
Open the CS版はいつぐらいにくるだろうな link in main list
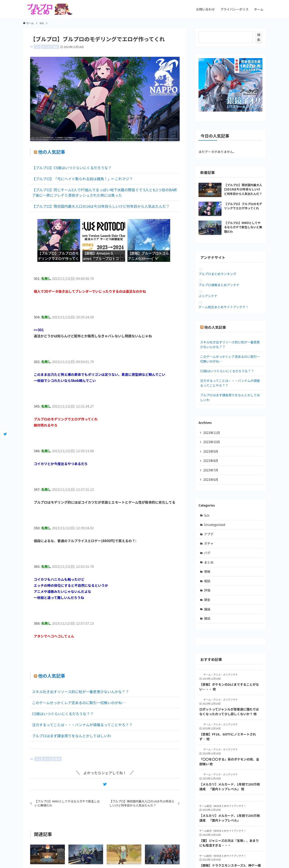[72, 168]
